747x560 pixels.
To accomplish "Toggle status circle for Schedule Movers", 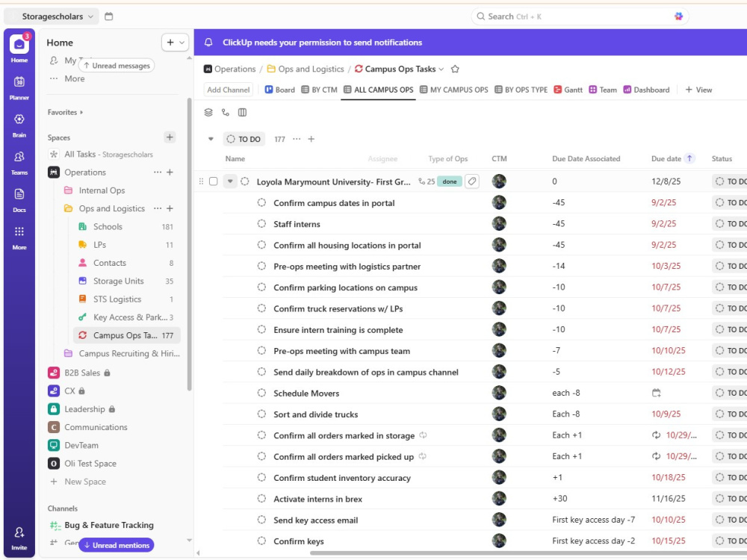I will click(x=261, y=393).
